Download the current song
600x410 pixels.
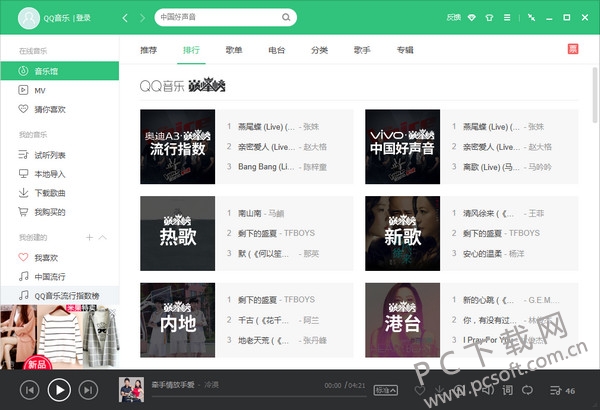click(440, 390)
